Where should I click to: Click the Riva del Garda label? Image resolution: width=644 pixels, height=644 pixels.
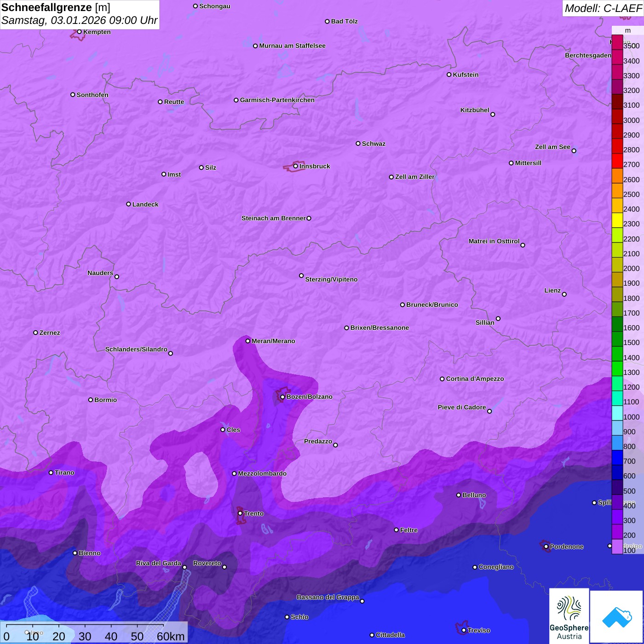(x=159, y=563)
